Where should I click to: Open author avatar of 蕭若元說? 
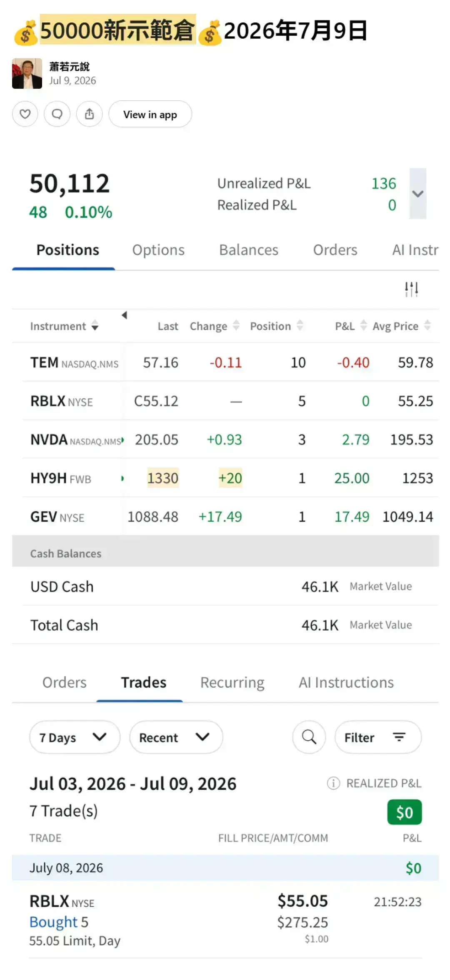27,74
